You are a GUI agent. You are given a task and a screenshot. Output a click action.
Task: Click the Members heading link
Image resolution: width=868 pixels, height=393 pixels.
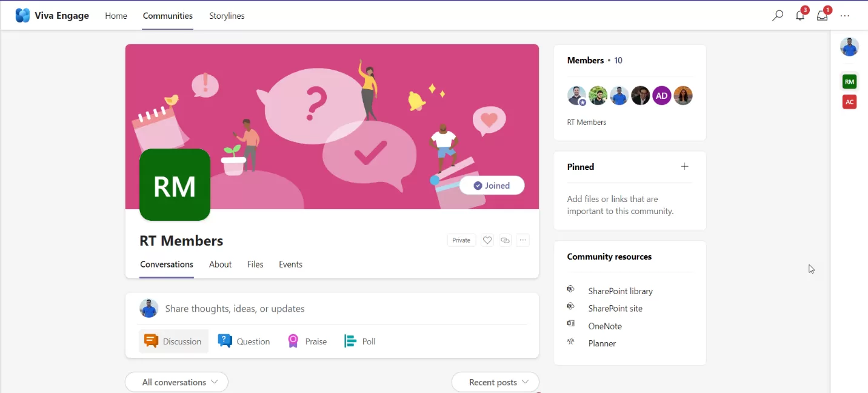[586, 60]
